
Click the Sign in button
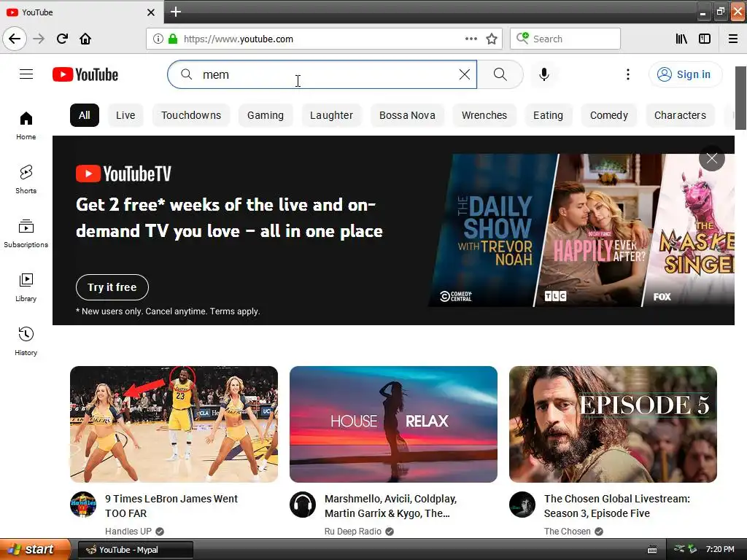(685, 74)
